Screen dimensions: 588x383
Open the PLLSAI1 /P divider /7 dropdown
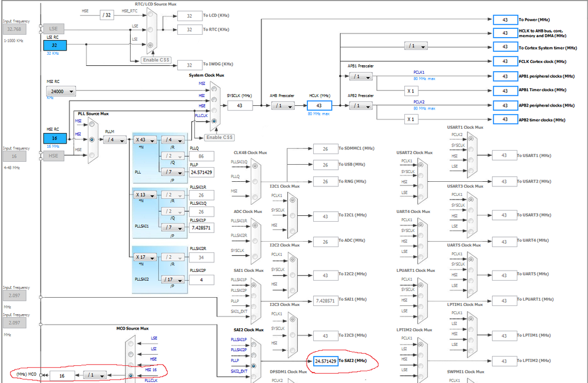(x=173, y=228)
